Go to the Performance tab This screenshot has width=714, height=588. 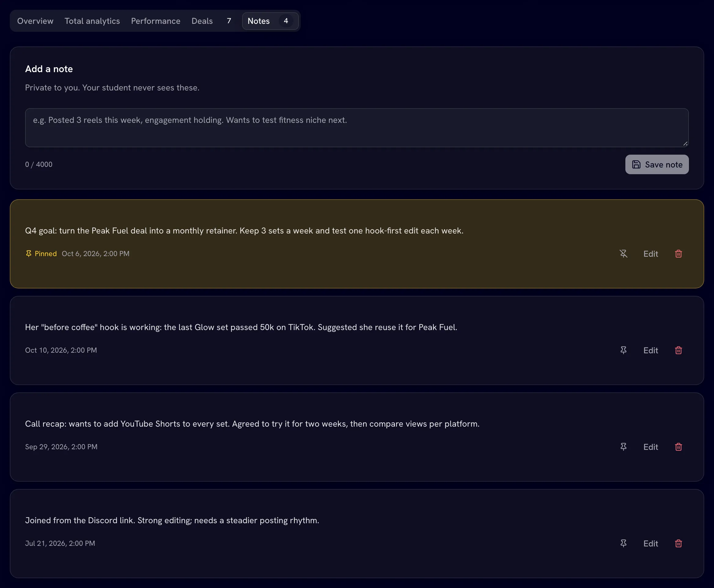pyautogui.click(x=156, y=21)
